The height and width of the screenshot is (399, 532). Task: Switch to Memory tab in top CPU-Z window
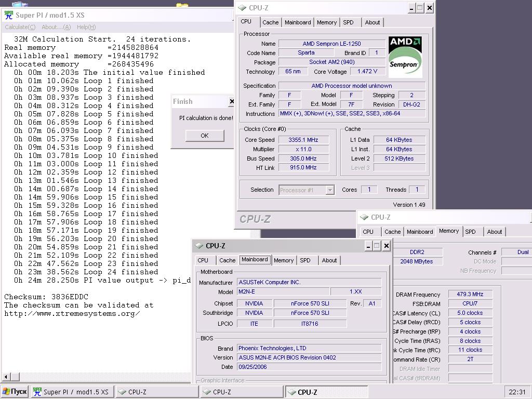click(x=326, y=22)
